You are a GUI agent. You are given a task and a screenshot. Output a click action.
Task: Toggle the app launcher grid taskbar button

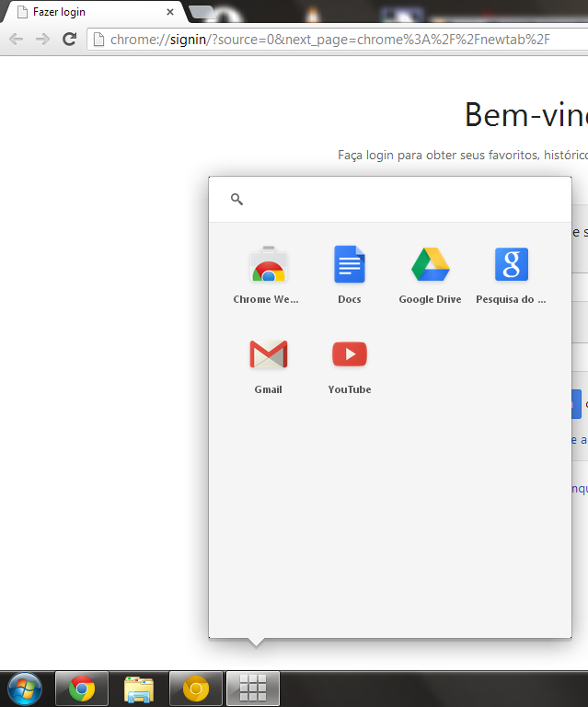pyautogui.click(x=253, y=688)
